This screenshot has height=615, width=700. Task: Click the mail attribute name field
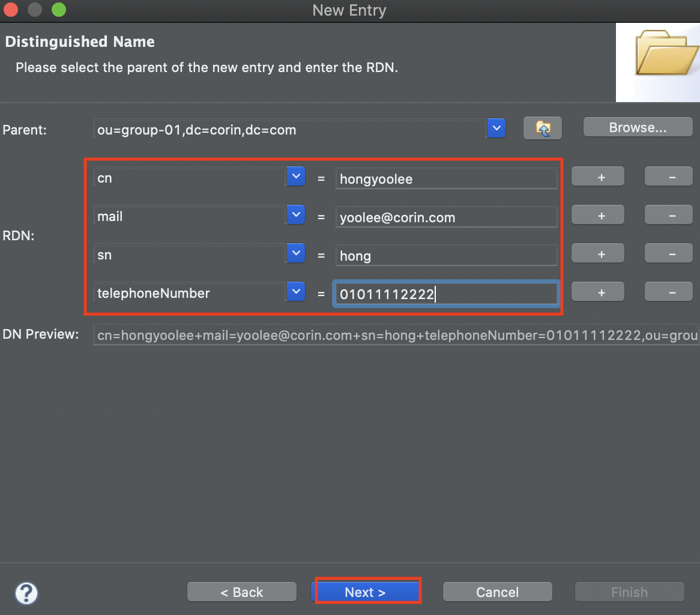click(190, 216)
